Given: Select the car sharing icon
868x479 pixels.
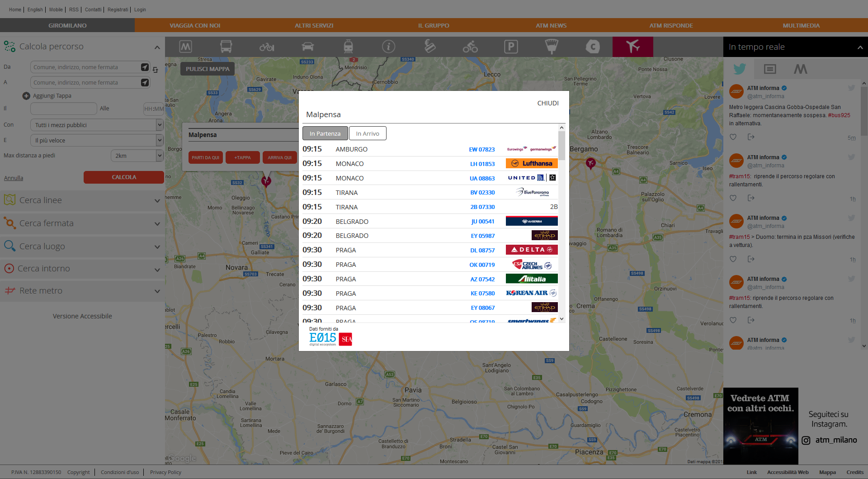Looking at the screenshot, I should point(307,47).
